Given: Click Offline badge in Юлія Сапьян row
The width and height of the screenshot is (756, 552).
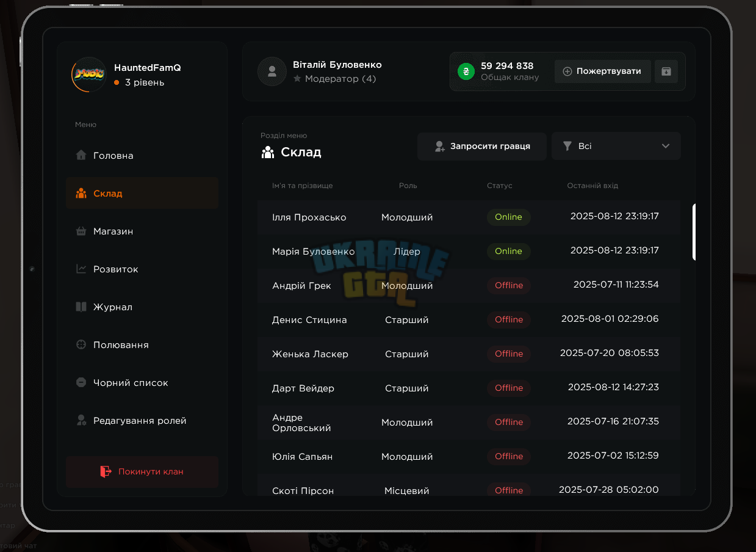Looking at the screenshot, I should point(509,456).
